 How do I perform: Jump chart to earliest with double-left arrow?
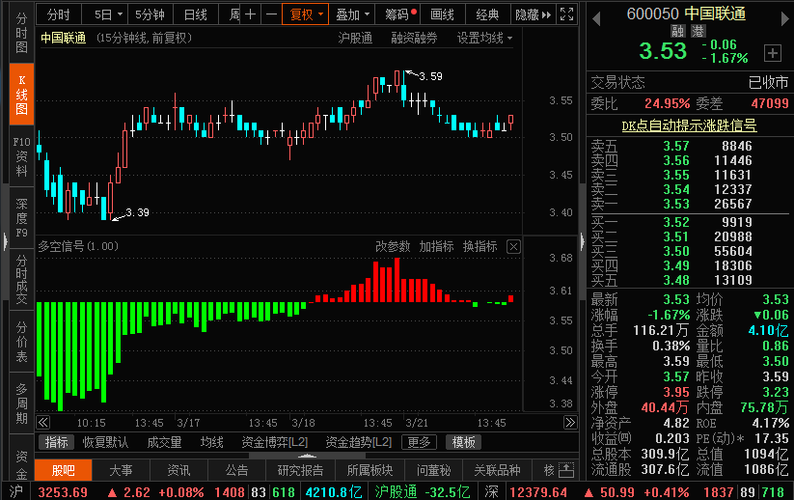point(44,422)
